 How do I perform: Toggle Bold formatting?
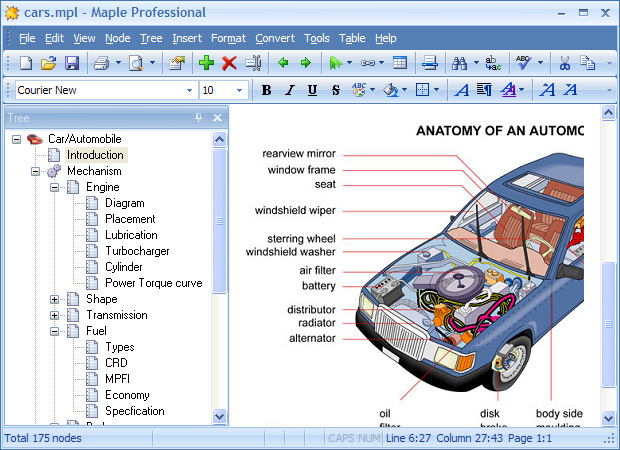tap(266, 90)
